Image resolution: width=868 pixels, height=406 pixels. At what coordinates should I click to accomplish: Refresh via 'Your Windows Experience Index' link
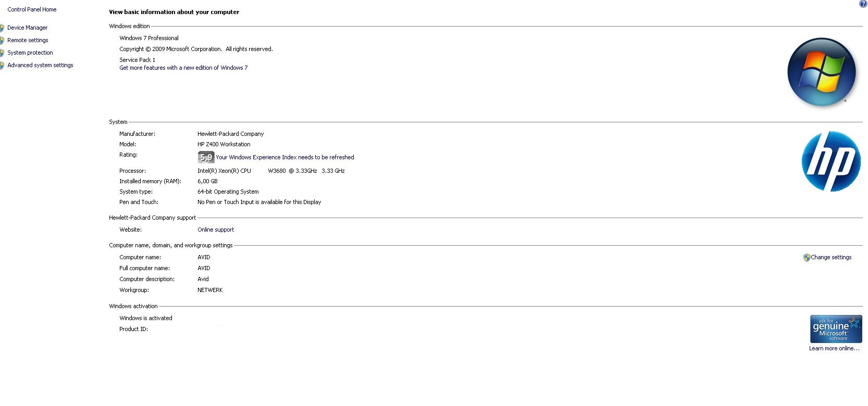tap(284, 157)
